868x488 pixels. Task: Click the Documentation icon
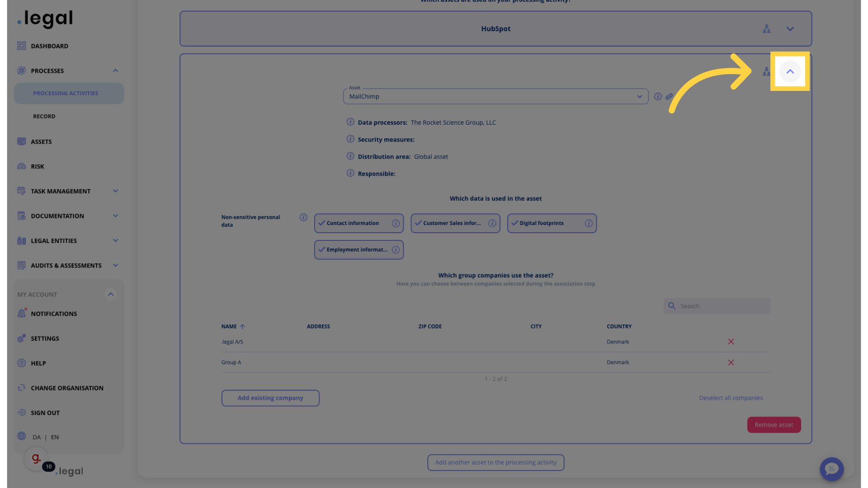coord(21,216)
